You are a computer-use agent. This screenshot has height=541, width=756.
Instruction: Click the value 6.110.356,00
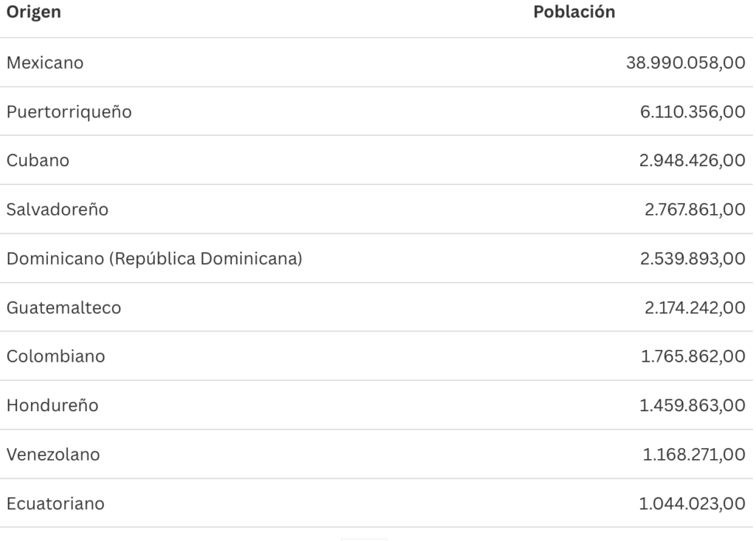692,111
